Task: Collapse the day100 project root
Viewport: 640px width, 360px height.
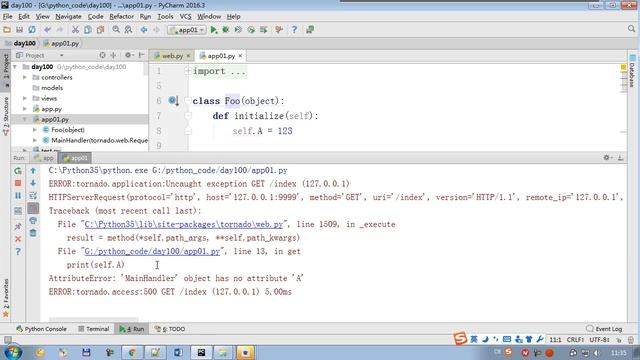Action: coord(15,67)
